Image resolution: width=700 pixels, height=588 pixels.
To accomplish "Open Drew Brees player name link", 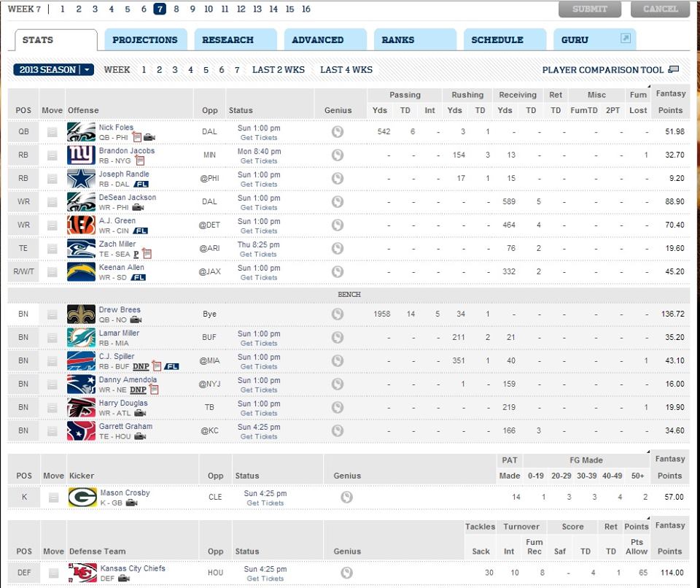I will (120, 309).
